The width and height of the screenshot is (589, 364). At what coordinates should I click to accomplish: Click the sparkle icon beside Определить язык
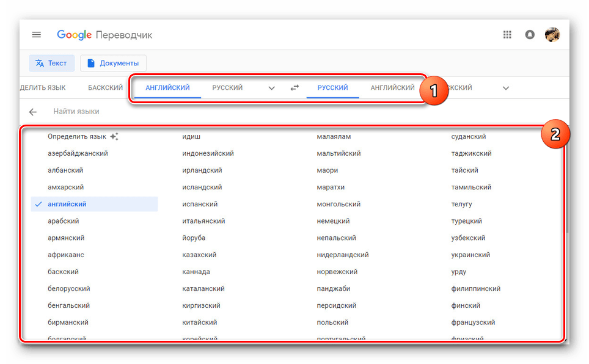[114, 137]
